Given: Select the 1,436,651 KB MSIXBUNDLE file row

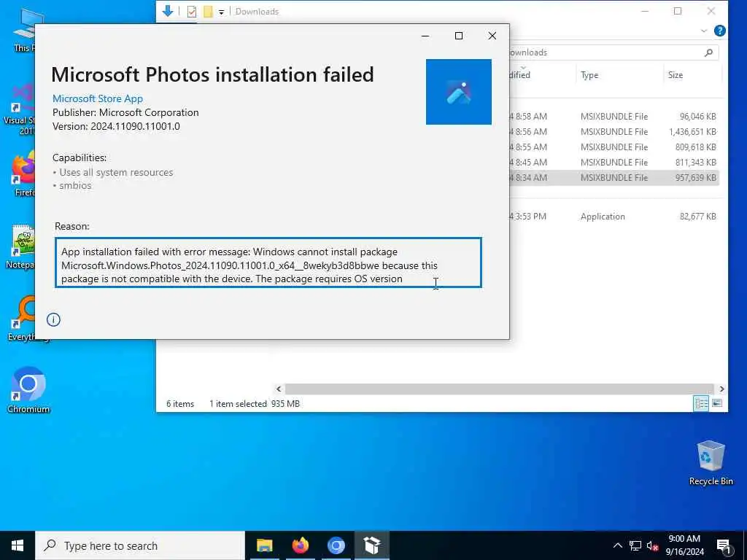Looking at the screenshot, I should (x=614, y=131).
